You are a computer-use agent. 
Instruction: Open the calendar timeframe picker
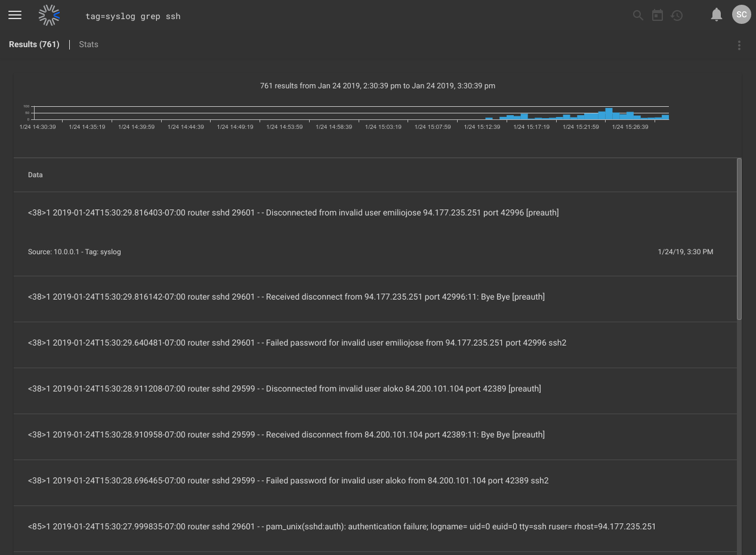[x=658, y=16]
